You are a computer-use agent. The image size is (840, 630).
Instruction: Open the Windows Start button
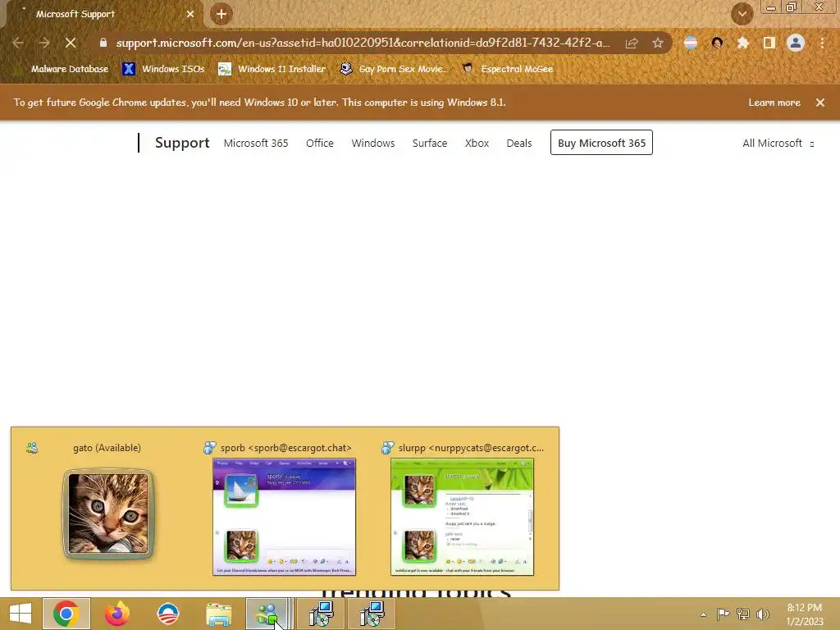point(21,614)
